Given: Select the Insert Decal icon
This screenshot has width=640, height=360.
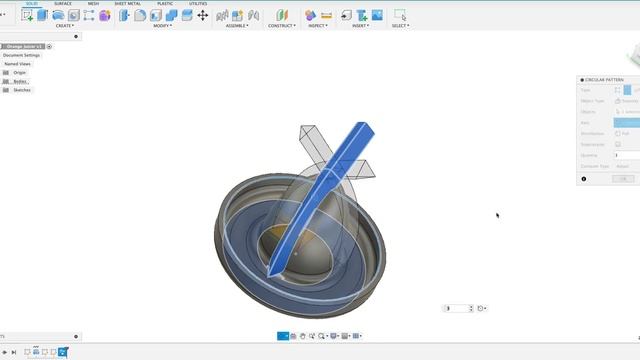Looking at the screenshot, I should (x=362, y=16).
